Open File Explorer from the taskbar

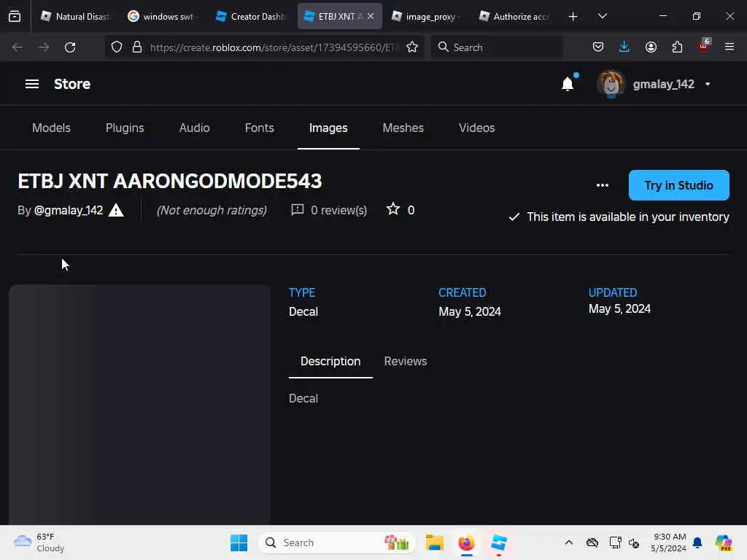click(435, 542)
